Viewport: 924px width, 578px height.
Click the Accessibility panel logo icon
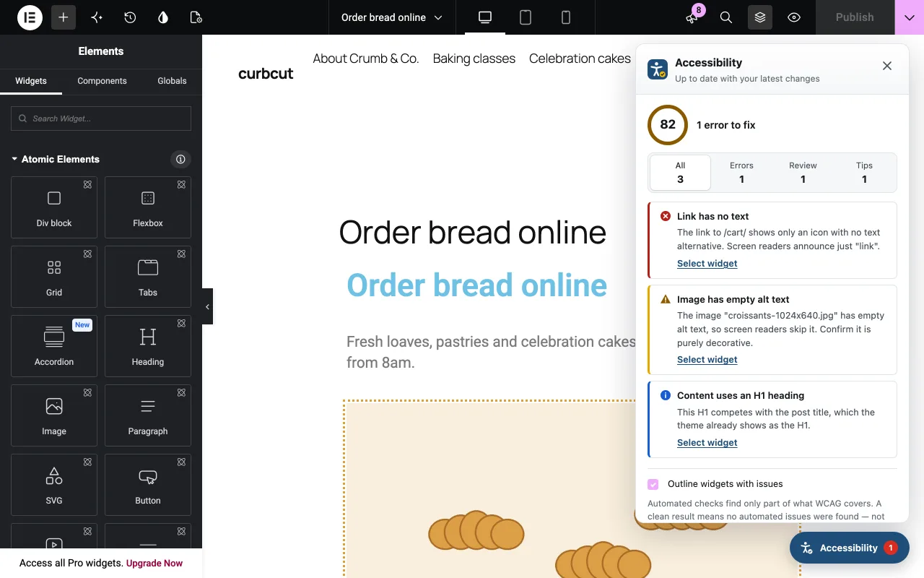coord(658,69)
